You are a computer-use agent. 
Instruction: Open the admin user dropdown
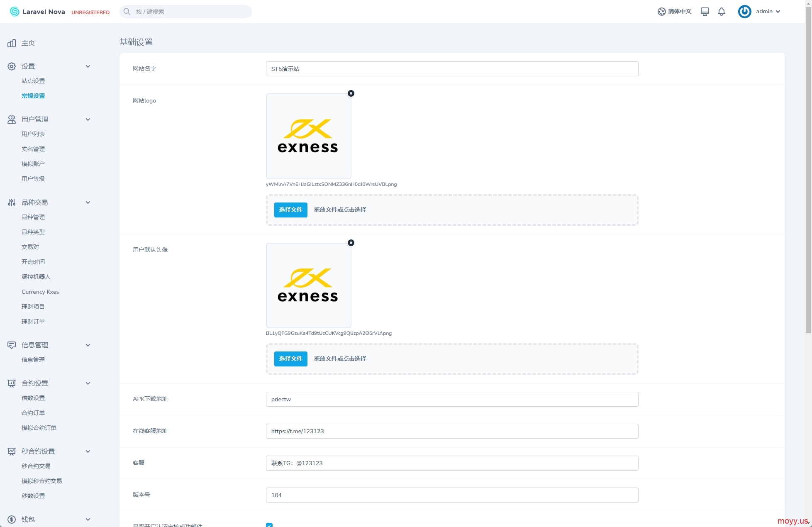[x=768, y=12]
